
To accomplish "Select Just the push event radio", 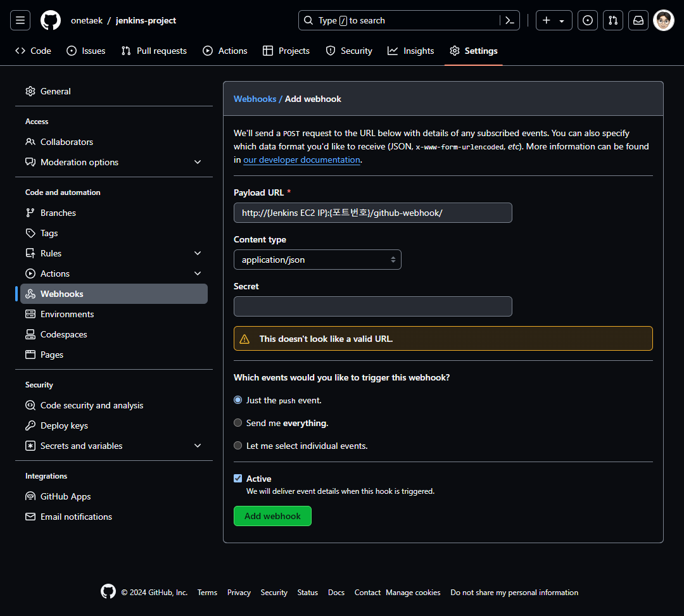I will pos(237,400).
